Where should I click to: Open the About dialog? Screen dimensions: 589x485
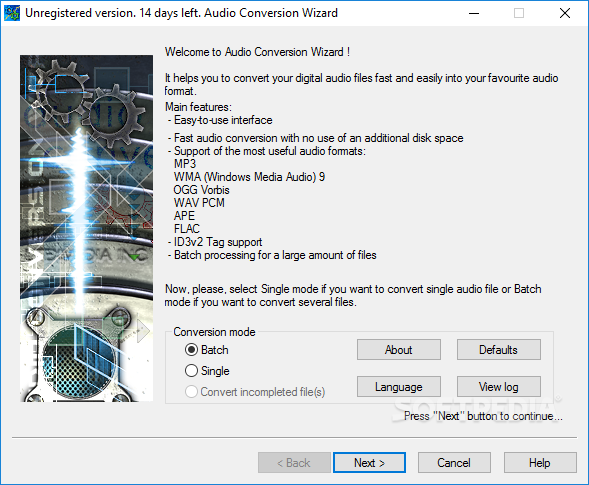coord(399,350)
